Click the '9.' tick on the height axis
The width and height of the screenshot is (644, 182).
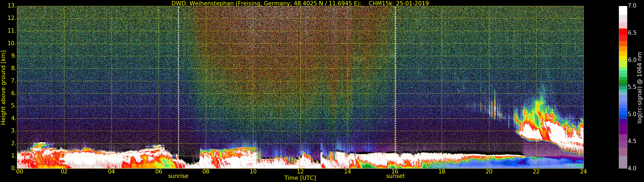point(13,55)
